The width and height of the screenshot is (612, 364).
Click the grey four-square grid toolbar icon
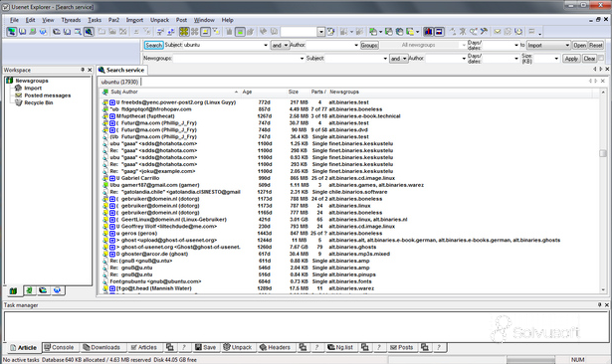[x=194, y=32]
